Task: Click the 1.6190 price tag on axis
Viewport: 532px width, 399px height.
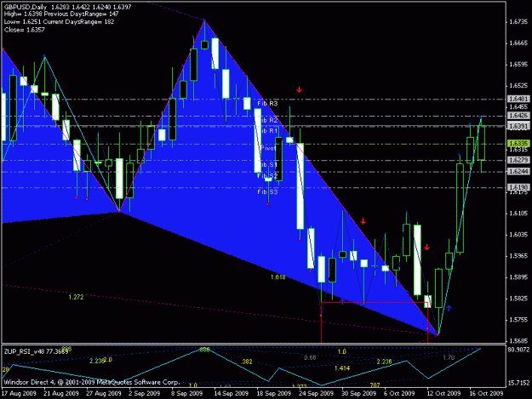Action: (x=518, y=187)
